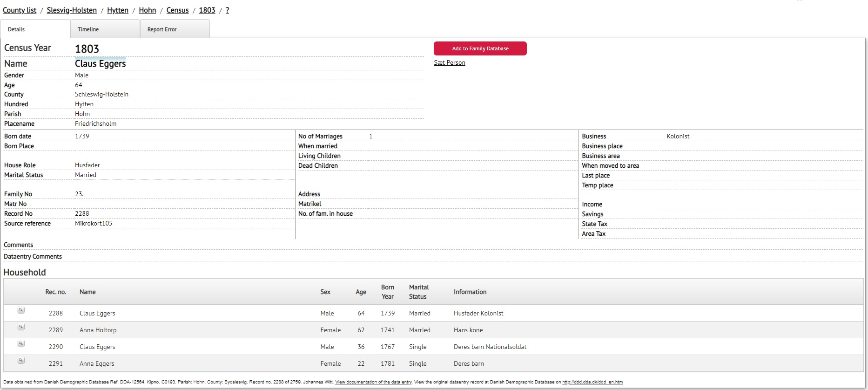Open View documentation of the data entry link

pyautogui.click(x=373, y=382)
